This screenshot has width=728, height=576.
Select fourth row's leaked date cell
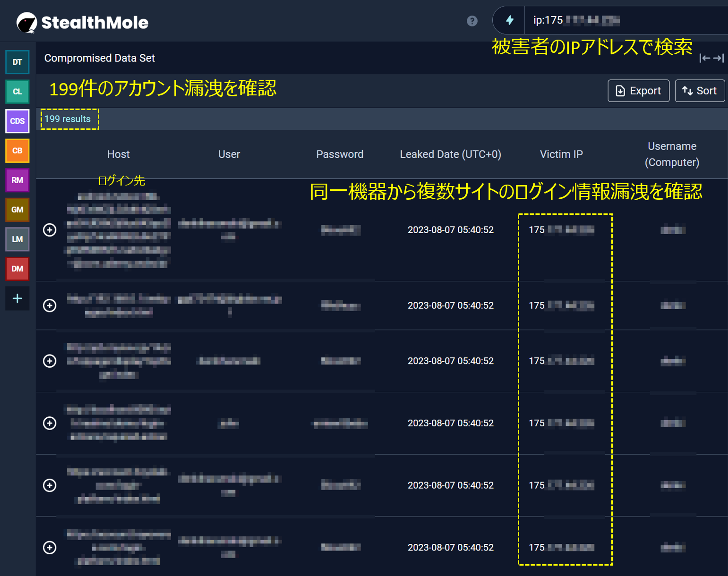(x=451, y=423)
